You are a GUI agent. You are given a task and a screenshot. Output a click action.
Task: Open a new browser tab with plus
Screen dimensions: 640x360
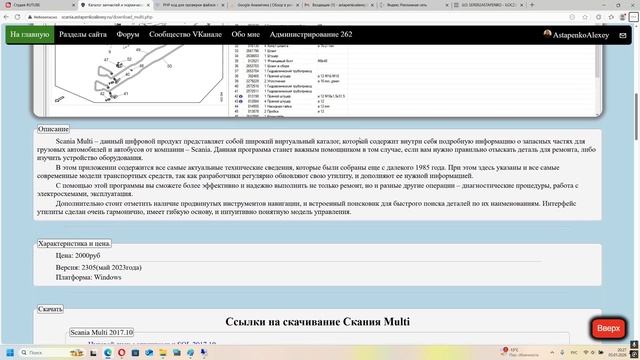point(532,5)
